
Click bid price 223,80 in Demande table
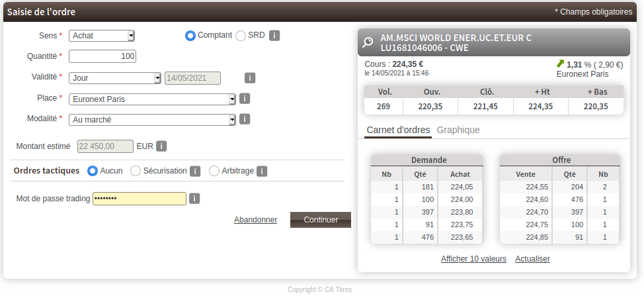click(462, 213)
